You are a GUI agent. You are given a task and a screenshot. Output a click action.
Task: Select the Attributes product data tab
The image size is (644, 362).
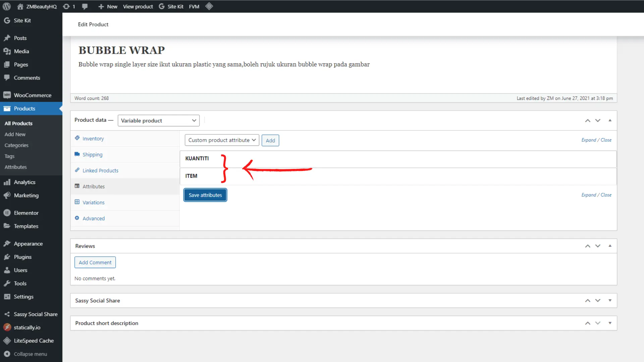coord(125,186)
